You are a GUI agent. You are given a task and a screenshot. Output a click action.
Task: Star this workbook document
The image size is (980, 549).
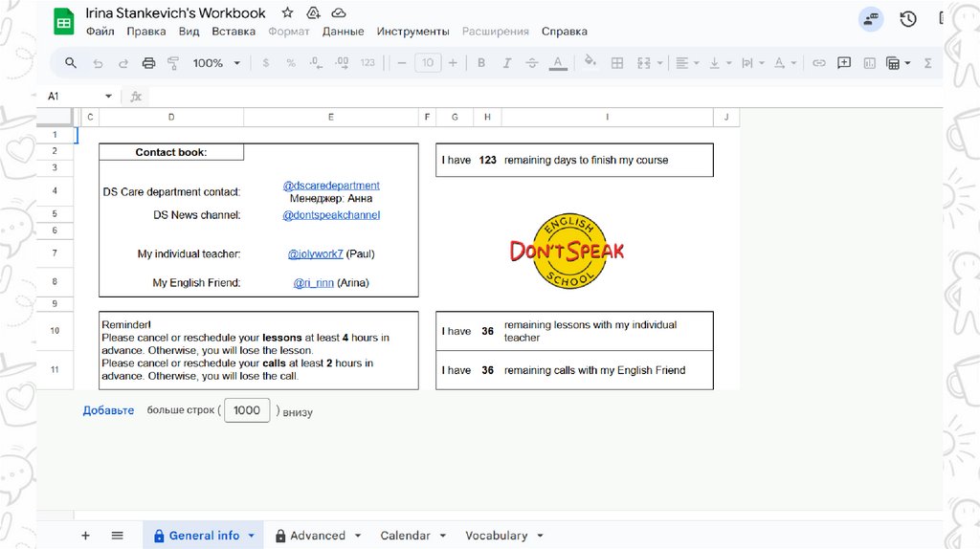(x=287, y=13)
